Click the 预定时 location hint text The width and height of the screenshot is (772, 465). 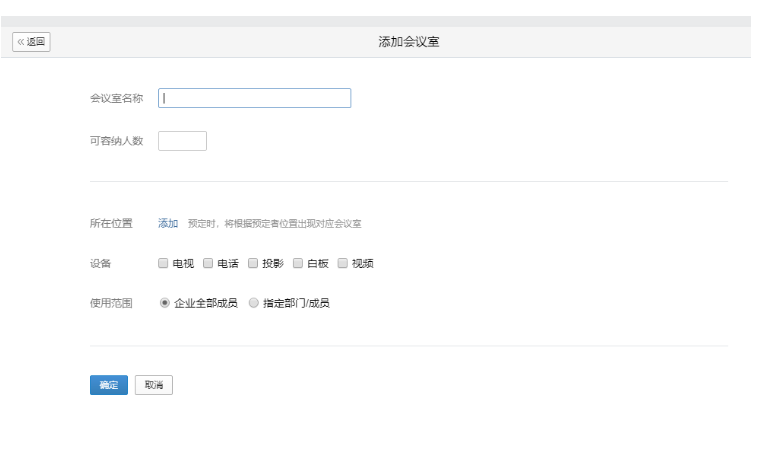(x=274, y=224)
